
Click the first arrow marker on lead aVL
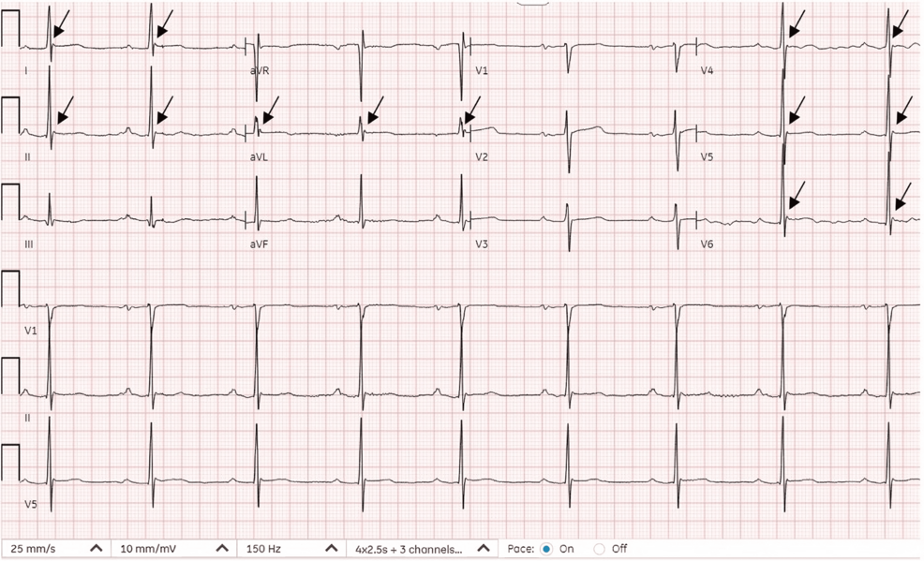270,111
